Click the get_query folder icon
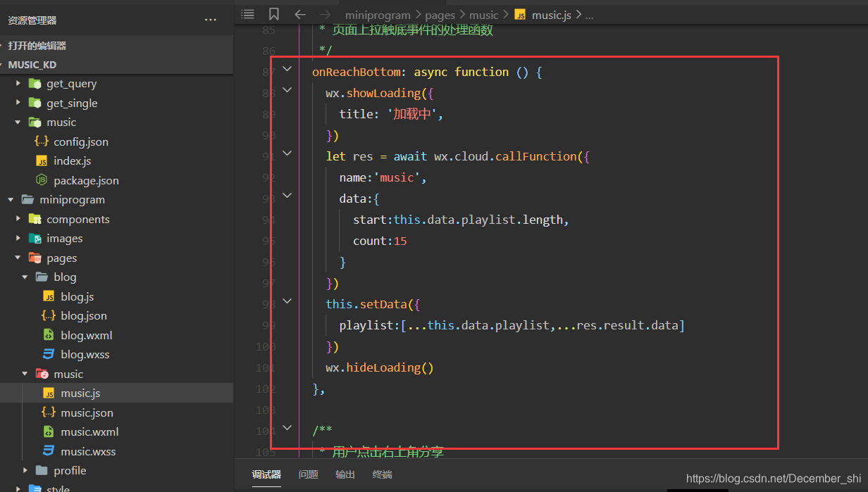 coord(35,83)
